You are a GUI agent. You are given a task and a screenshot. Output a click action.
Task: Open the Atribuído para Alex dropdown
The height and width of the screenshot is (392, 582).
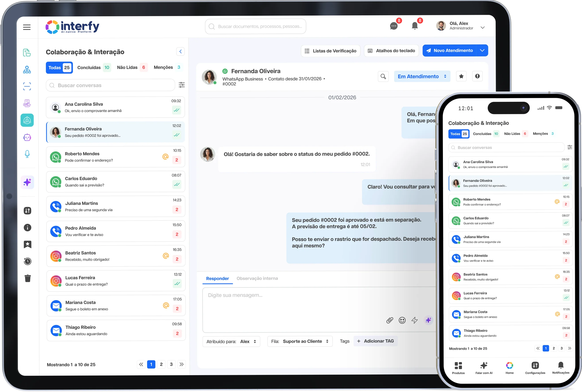[231, 342]
